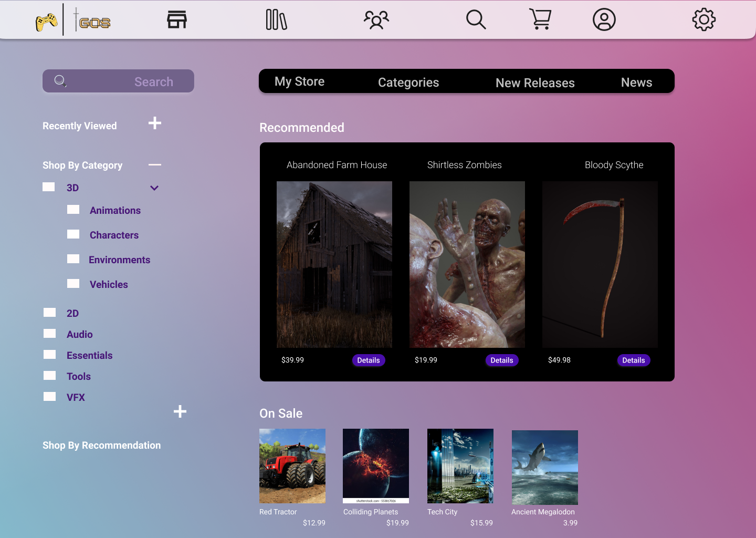Open the Ancient Megalodon thumbnail
Viewport: 756px width, 538px height.
545,468
